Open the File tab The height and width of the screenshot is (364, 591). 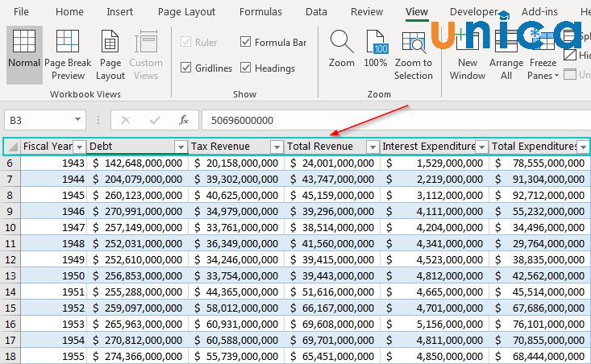(21, 11)
